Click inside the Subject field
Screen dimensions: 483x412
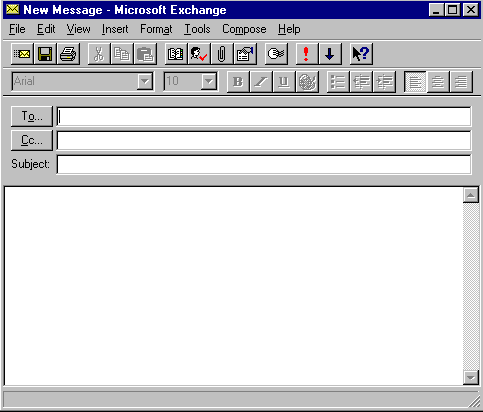coord(264,164)
